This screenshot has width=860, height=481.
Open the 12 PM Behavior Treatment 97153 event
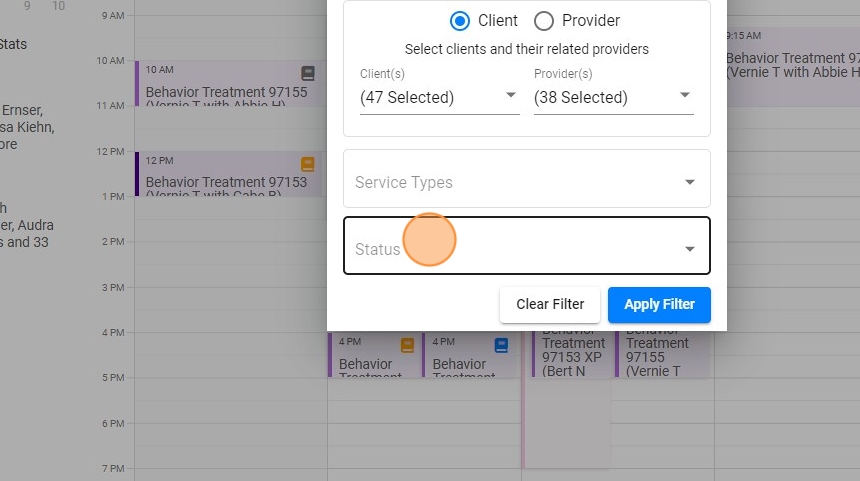pos(226,182)
